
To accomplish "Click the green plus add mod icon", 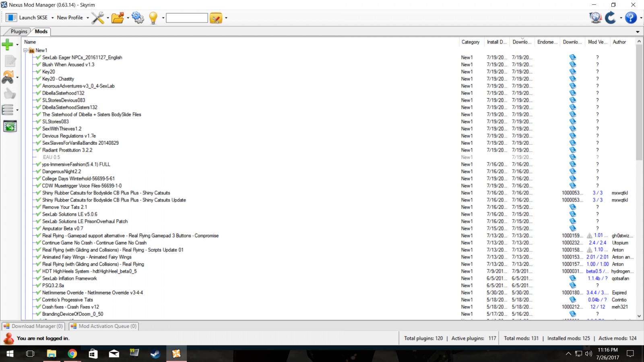I will 8,44.
